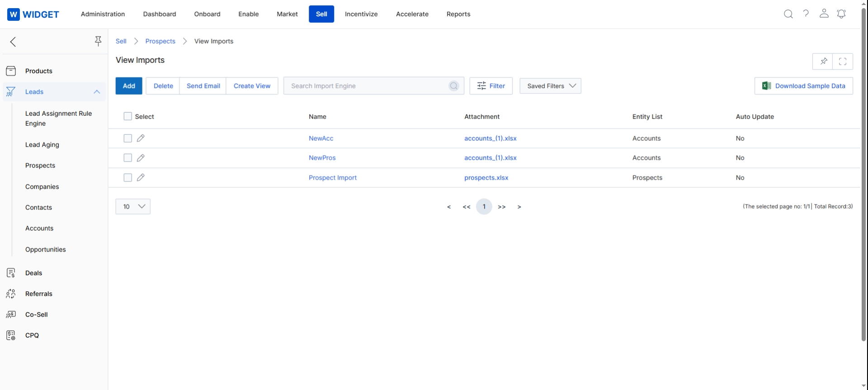Screen dimensions: 868x390
Task: Open the user profile icon
Action: click(x=824, y=14)
